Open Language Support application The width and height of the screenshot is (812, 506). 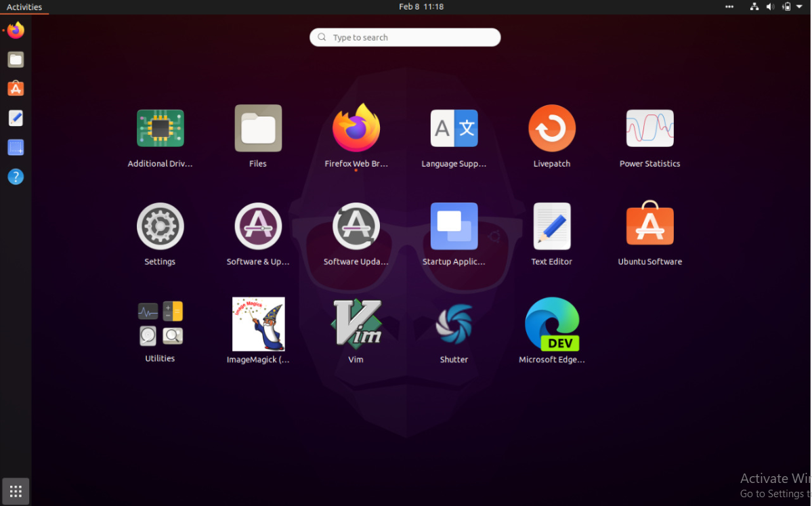pos(454,129)
